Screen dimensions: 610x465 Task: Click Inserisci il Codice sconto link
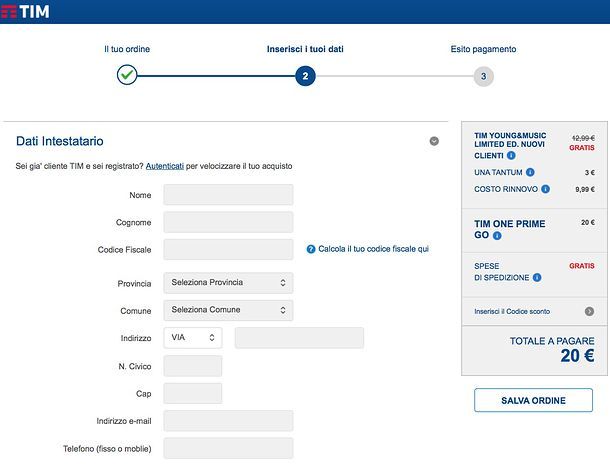coord(512,311)
